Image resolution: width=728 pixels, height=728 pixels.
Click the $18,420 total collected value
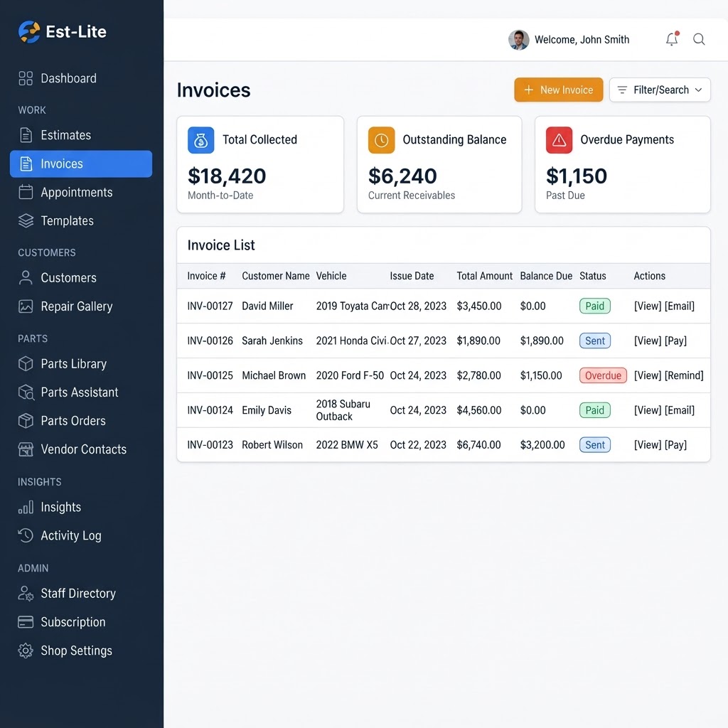[227, 176]
